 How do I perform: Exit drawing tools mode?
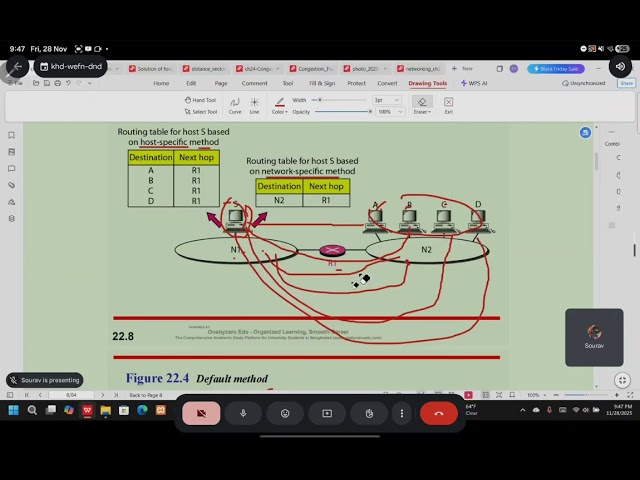(449, 106)
